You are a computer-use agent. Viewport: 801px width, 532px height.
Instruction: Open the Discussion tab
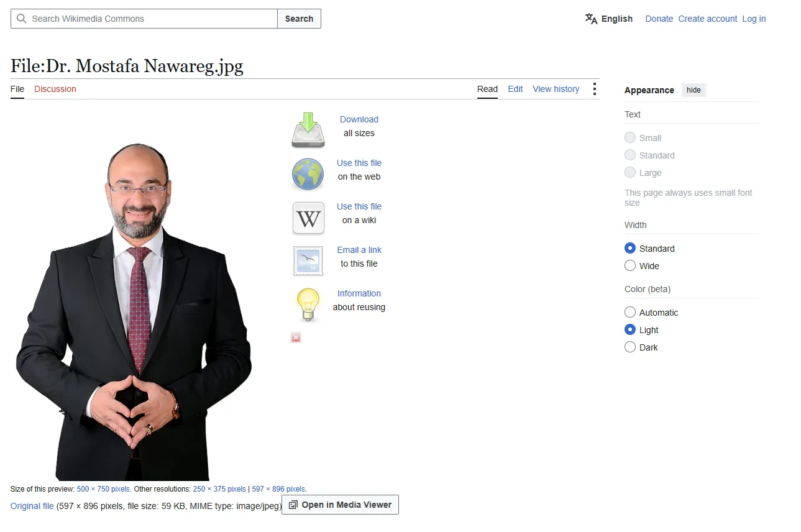click(x=55, y=89)
